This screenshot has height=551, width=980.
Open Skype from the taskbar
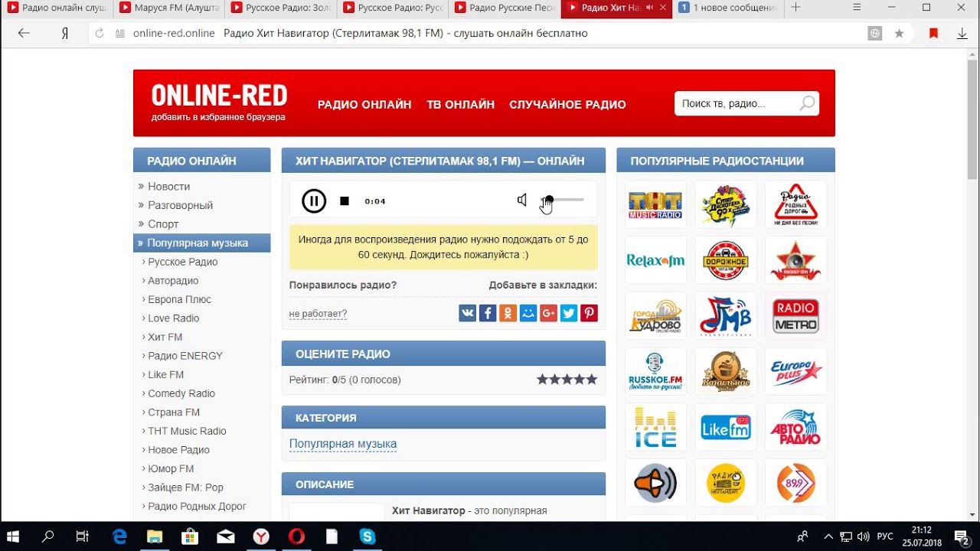(367, 536)
